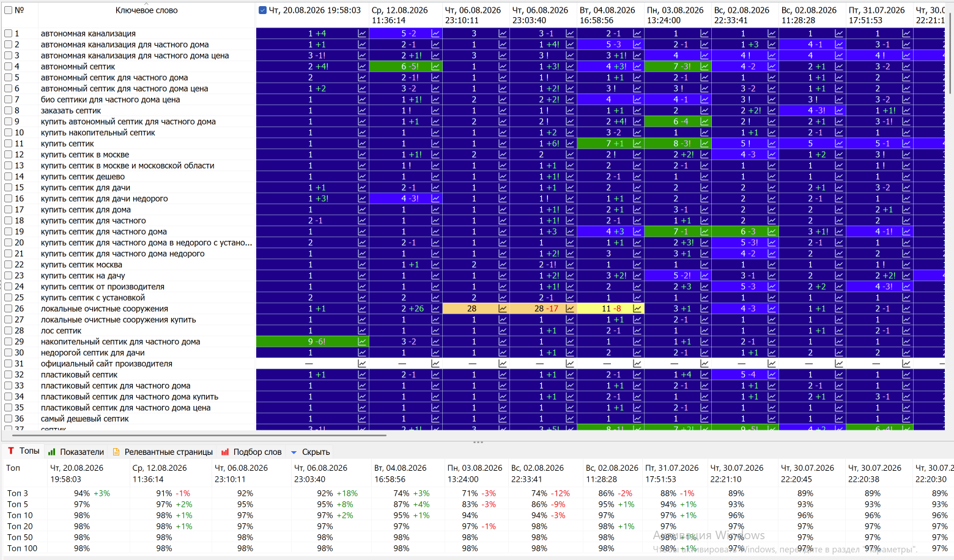Open chart icon for 'недорогой септик для дачи' in 04.08.2026 column
The image size is (954, 560).
pos(637,353)
